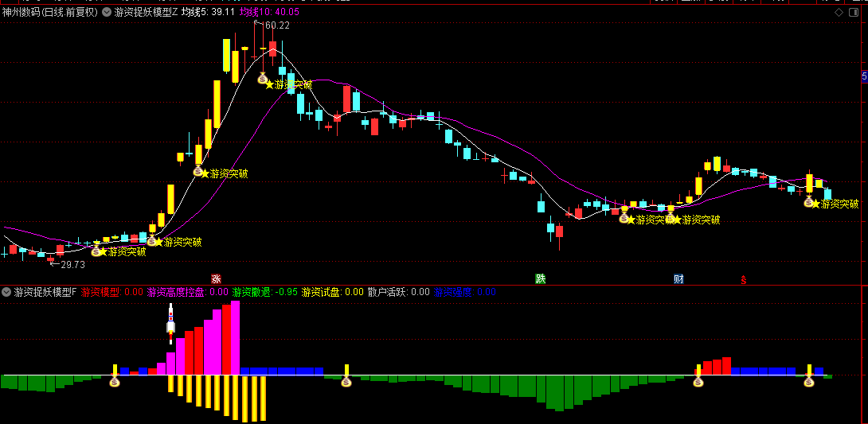
Task: Open dropdown arrow before 游资捉妖模型F indicator name
Action: pyautogui.click(x=6, y=292)
